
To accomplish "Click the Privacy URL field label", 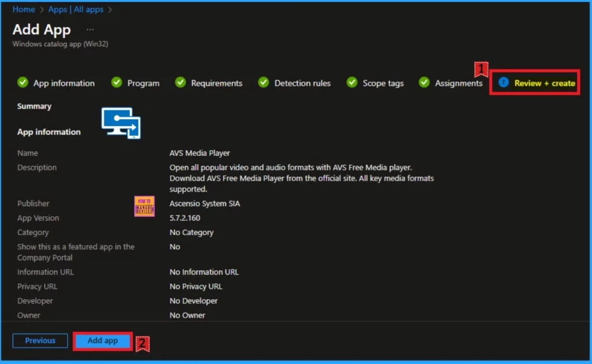I will coord(38,287).
